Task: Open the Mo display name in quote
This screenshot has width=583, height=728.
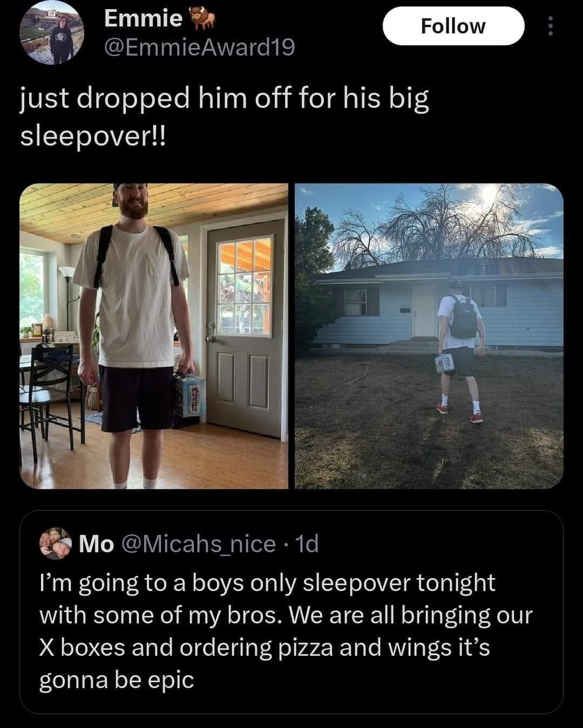Action: point(96,544)
